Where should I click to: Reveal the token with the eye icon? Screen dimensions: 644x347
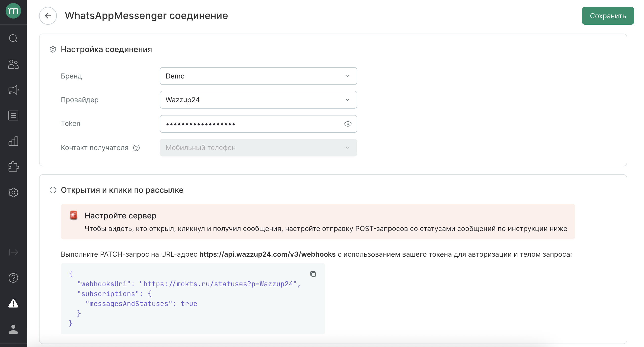coord(348,124)
